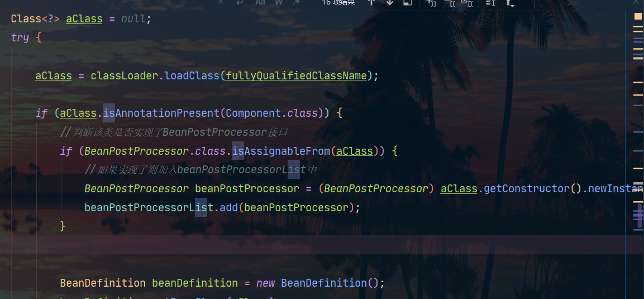Image resolution: width=644 pixels, height=299 pixels.
Task: Toggle Regex (.*) search option
Action: (x=297, y=2)
